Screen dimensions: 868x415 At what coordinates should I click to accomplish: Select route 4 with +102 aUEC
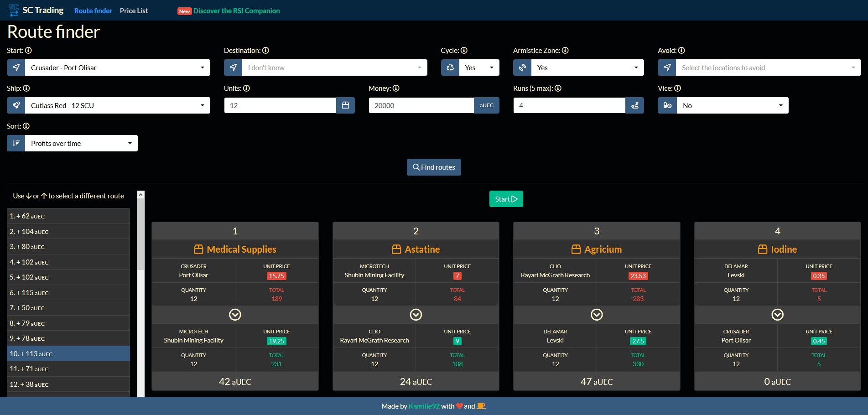pyautogui.click(x=68, y=262)
